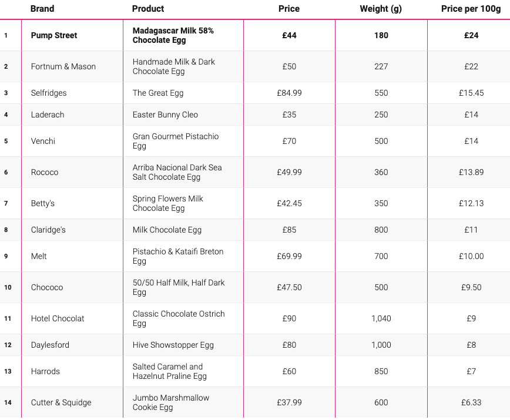This screenshot has height=420, width=510.
Task: Click Spring Flowers Milk Chocolate Egg cell
Action: tap(183, 203)
